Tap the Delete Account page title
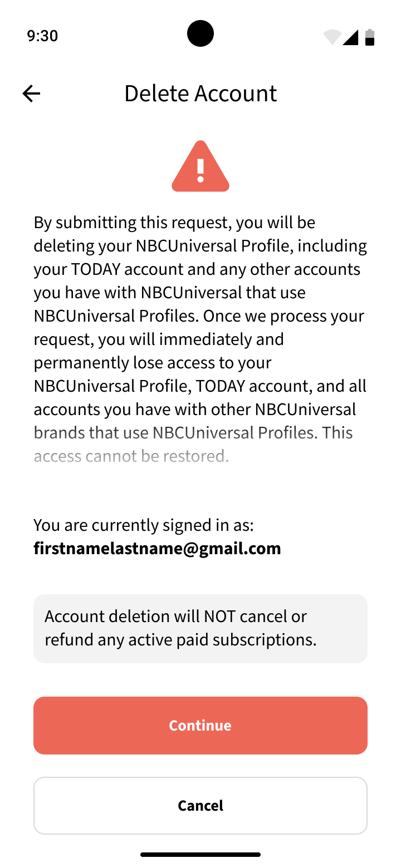Screen dimensions: 401x868 (200, 93)
